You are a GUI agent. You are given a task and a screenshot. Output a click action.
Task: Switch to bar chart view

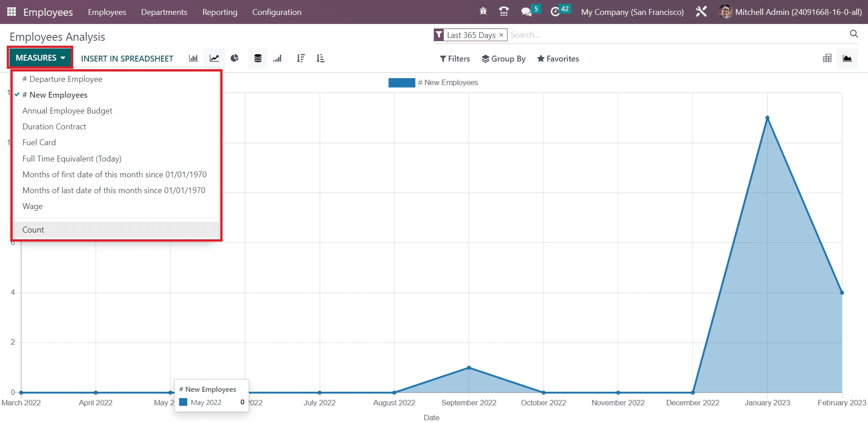click(x=193, y=58)
